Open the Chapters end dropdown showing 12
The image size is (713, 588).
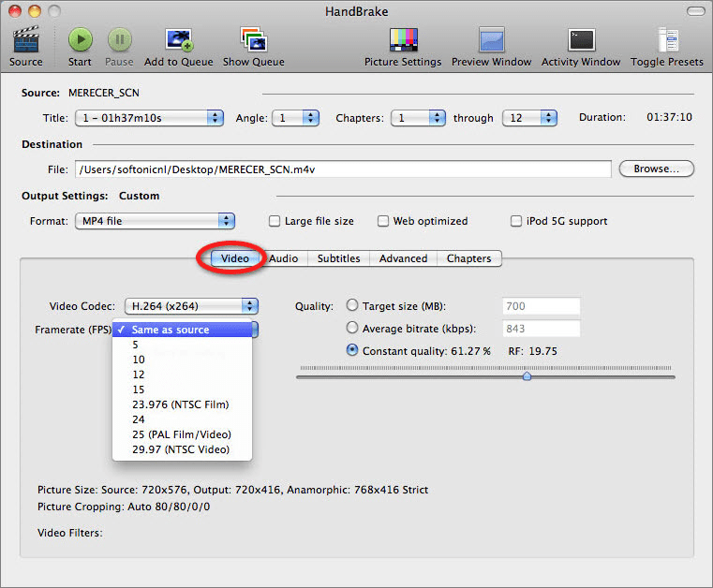tap(529, 118)
